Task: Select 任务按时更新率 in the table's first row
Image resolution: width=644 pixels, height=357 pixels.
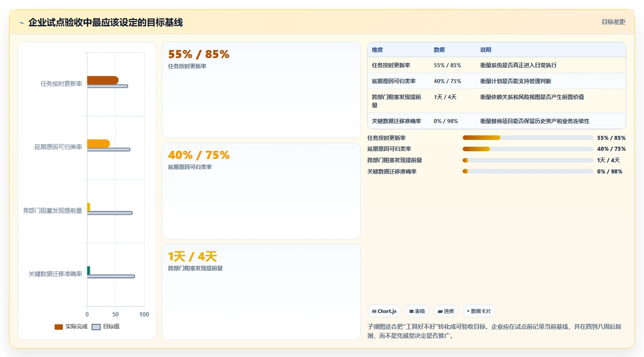Action: tap(391, 65)
